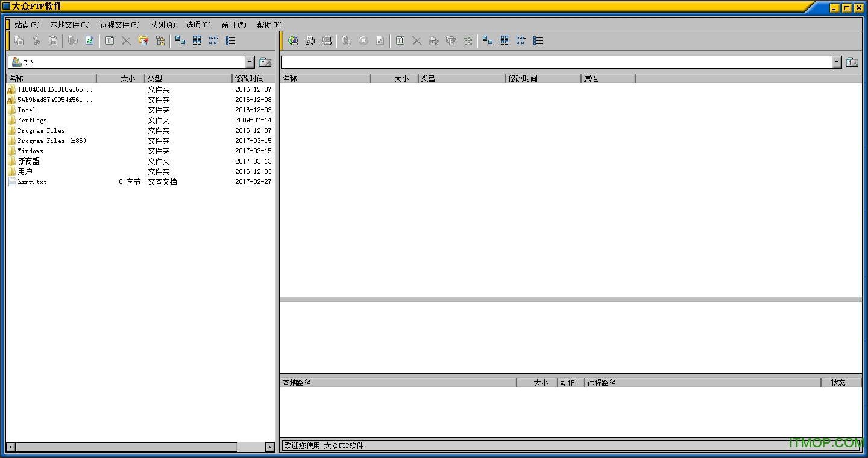Click the move-file arrow icon in remote toolbar
The height and width of the screenshot is (458, 868).
coord(434,40)
